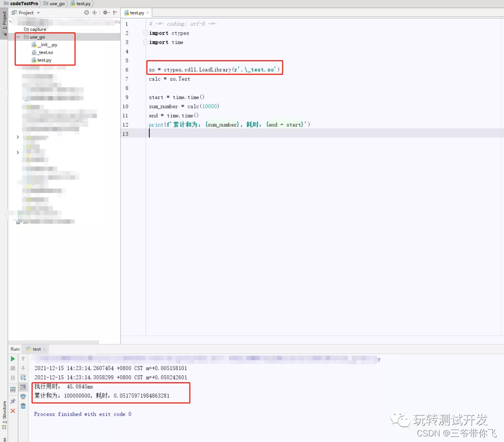Click line number 12 in the gutter
This screenshot has width=504, height=442.
pos(126,125)
